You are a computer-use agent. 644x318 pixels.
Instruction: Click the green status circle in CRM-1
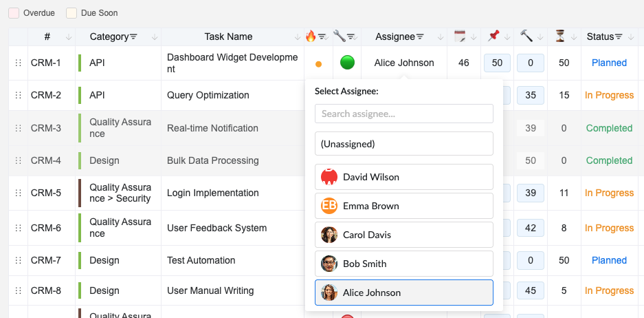(348, 63)
